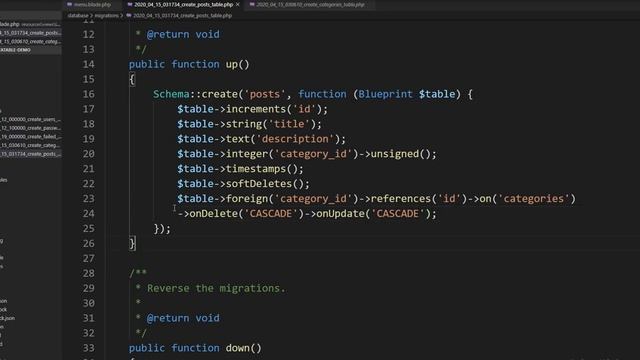Click 'onUpdate' on line 24
This screenshot has height=360, width=640.
[x=340, y=213]
